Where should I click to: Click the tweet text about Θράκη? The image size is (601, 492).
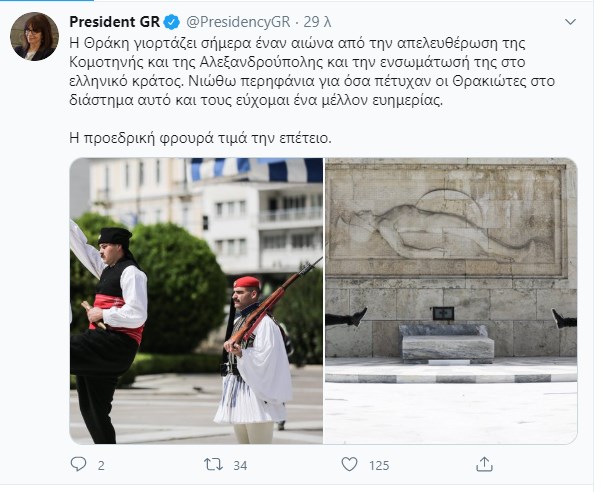[312, 72]
